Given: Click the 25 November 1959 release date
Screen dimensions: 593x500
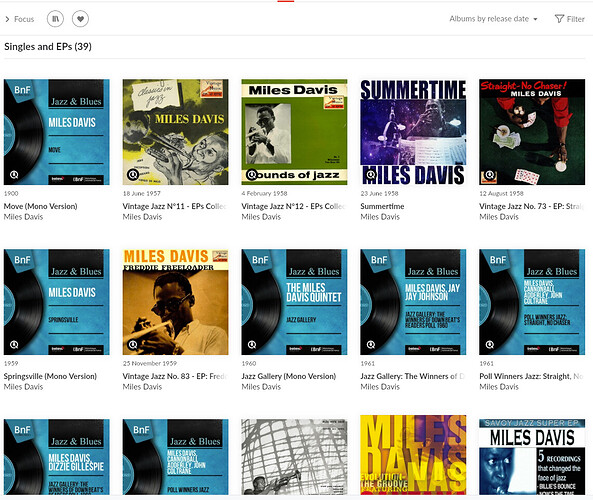Looking at the screenshot, I should pos(150,363).
